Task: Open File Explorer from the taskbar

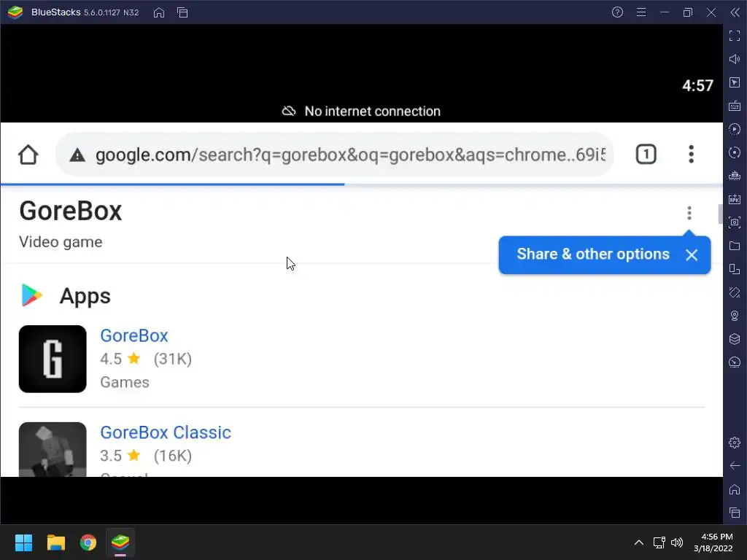Action: pos(55,542)
